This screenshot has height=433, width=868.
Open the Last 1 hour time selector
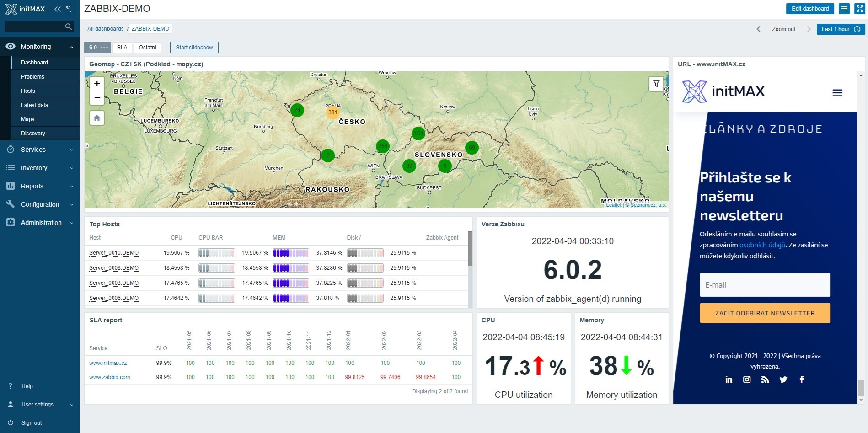click(x=841, y=29)
